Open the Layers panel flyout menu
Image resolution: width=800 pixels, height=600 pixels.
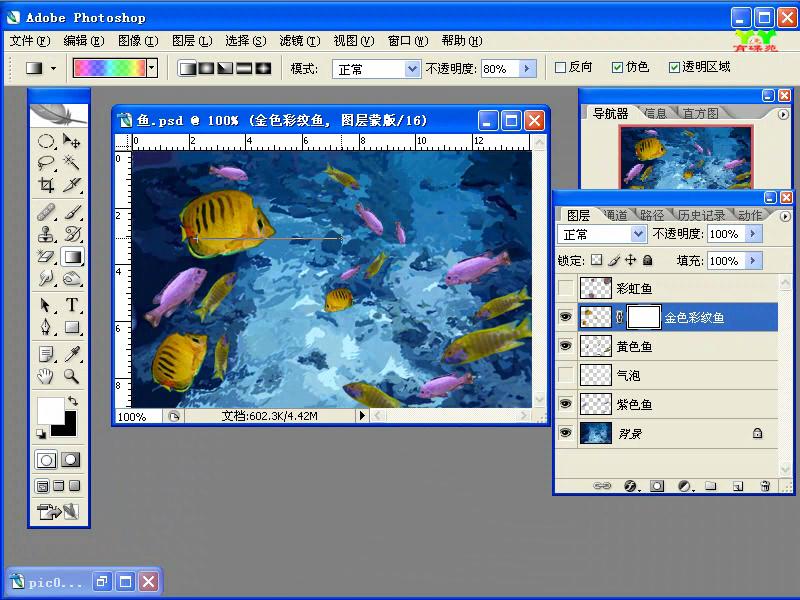click(785, 216)
